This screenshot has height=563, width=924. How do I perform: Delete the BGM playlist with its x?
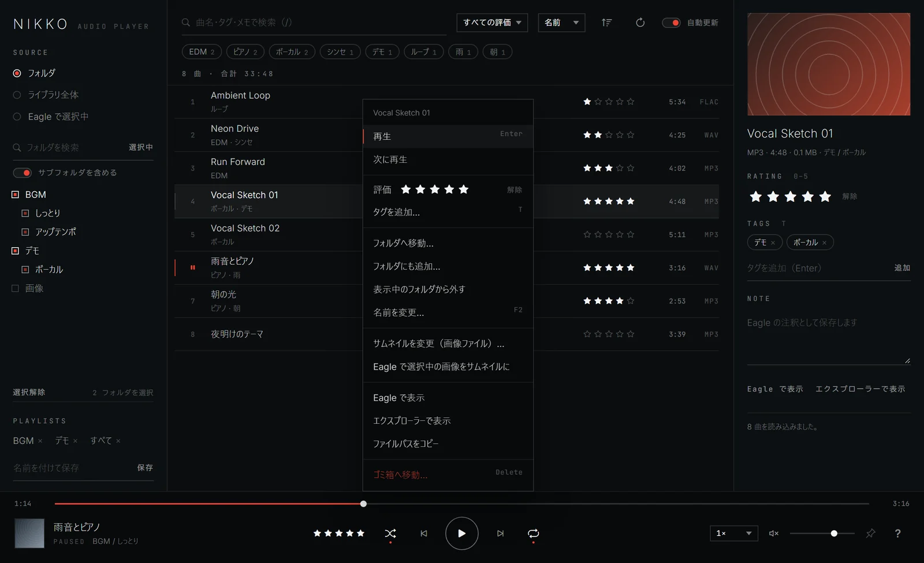pos(40,441)
